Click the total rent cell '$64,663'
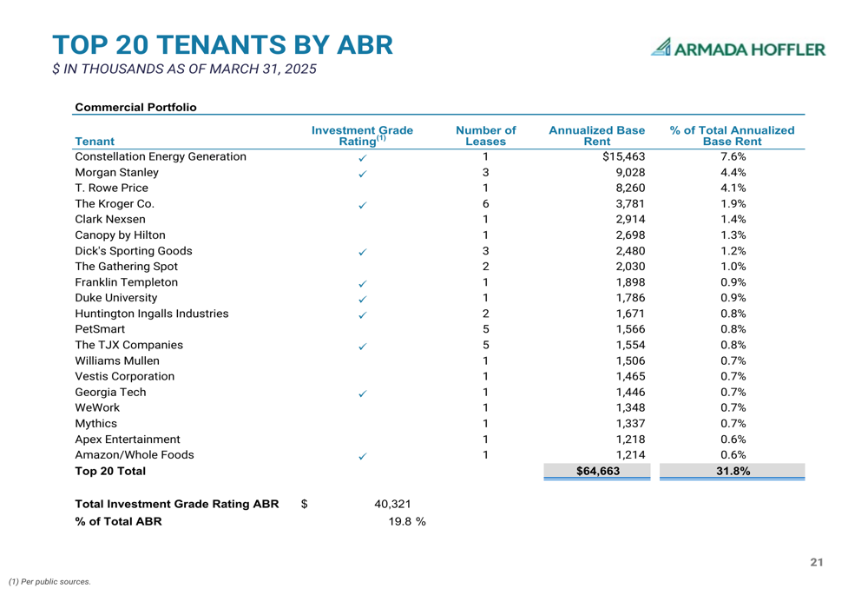This screenshot has height=595, width=868. 597,471
